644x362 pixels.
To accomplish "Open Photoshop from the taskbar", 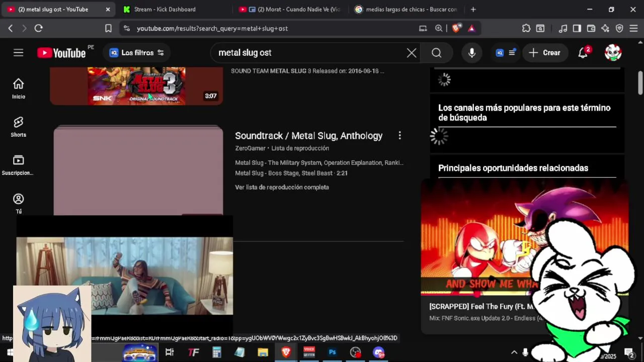I will 332,352.
